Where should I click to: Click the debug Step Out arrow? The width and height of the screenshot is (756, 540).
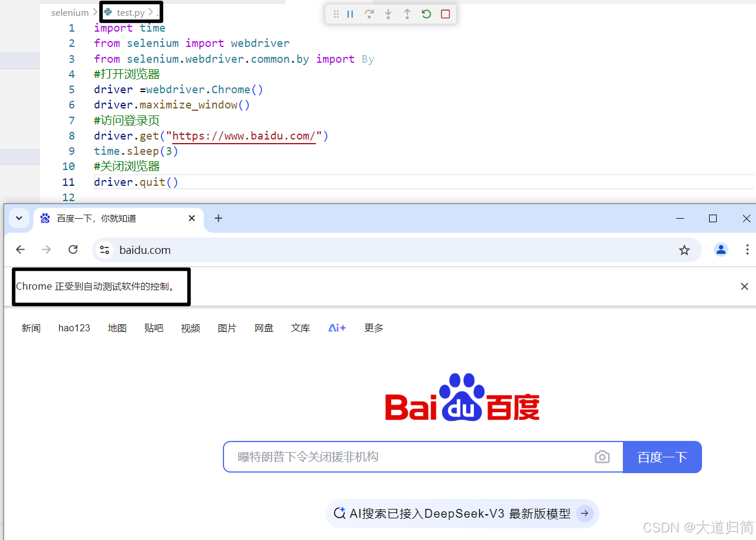[x=407, y=14]
